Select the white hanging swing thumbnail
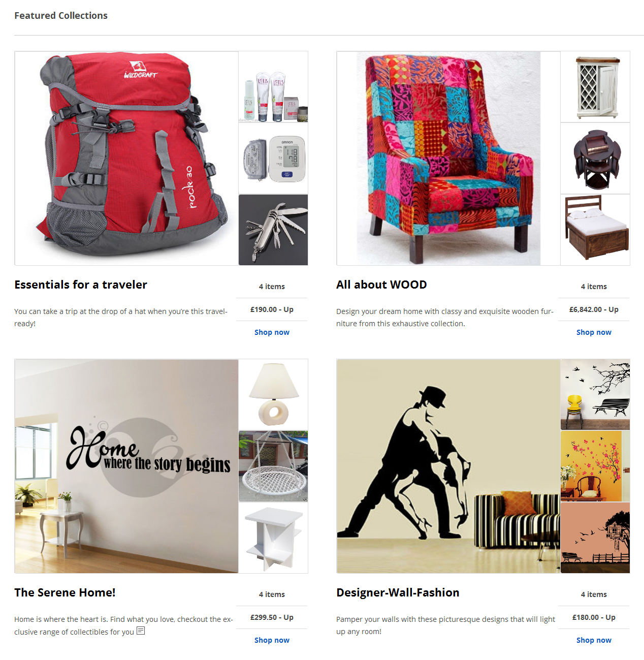The width and height of the screenshot is (644, 660). pos(273,466)
